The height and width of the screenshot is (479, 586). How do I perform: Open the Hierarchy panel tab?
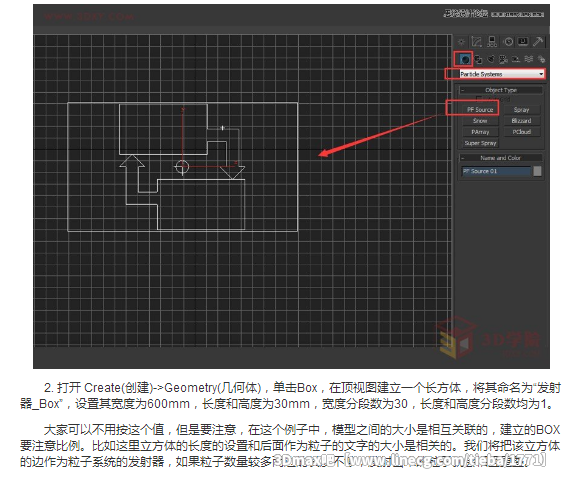[492, 42]
